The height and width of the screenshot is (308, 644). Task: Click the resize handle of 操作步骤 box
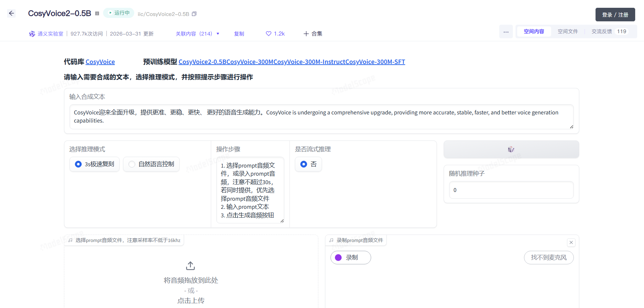(x=282, y=221)
